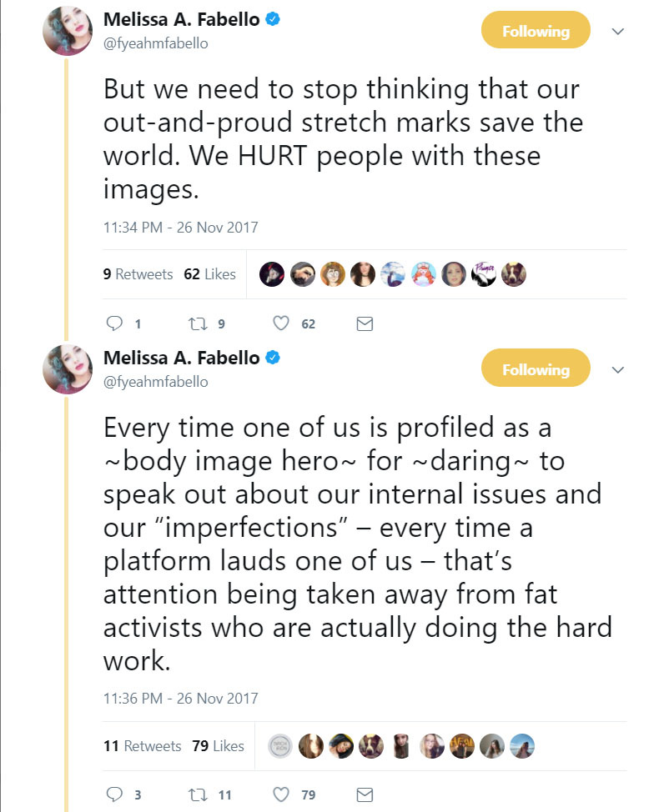Open second tweet's chevron dropdown menu
The height and width of the screenshot is (812, 664).
click(618, 369)
